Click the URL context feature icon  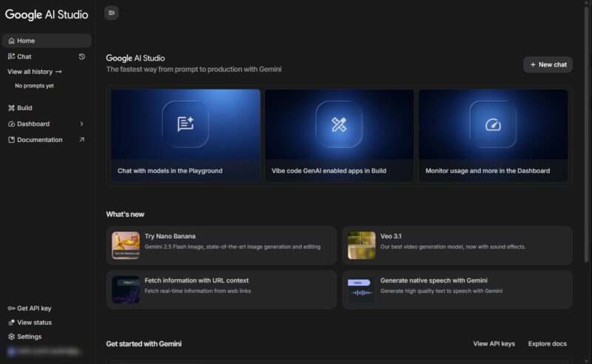[x=126, y=289]
